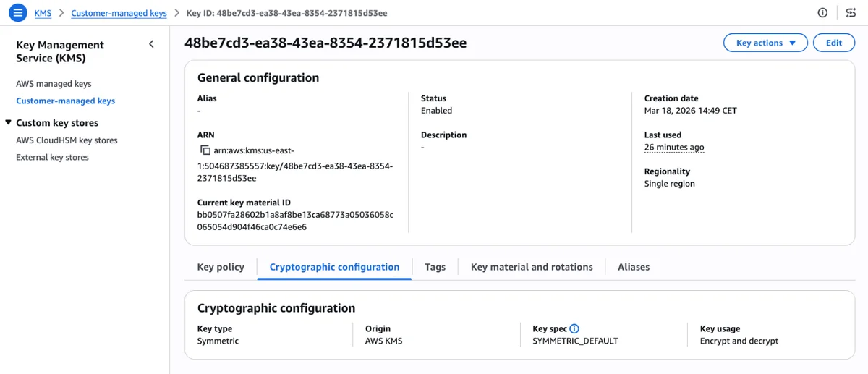Open the preferences icon at top right
The height and width of the screenshot is (374, 868).
pos(851,13)
